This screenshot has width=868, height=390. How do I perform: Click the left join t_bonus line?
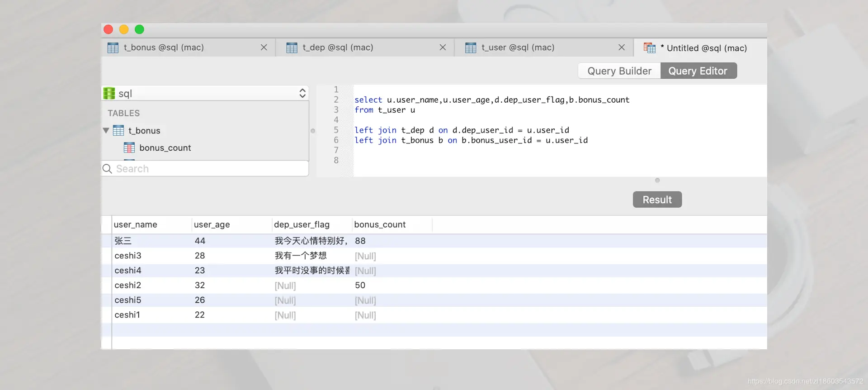point(471,140)
